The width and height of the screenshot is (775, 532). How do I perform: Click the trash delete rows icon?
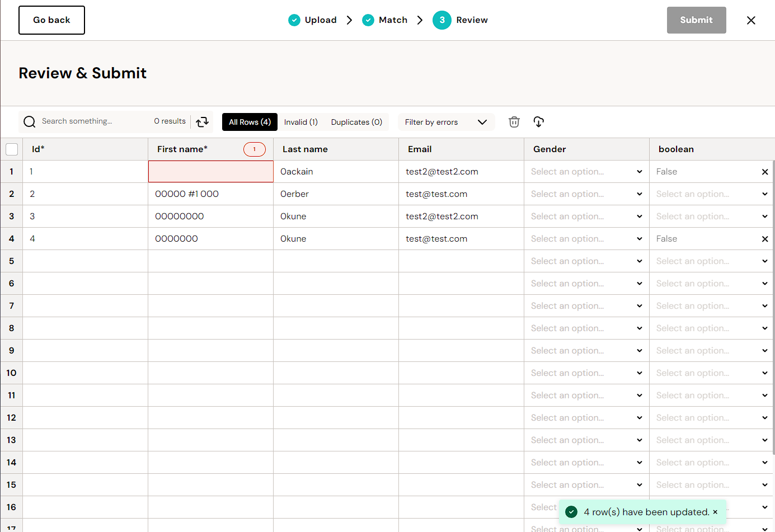[514, 122]
